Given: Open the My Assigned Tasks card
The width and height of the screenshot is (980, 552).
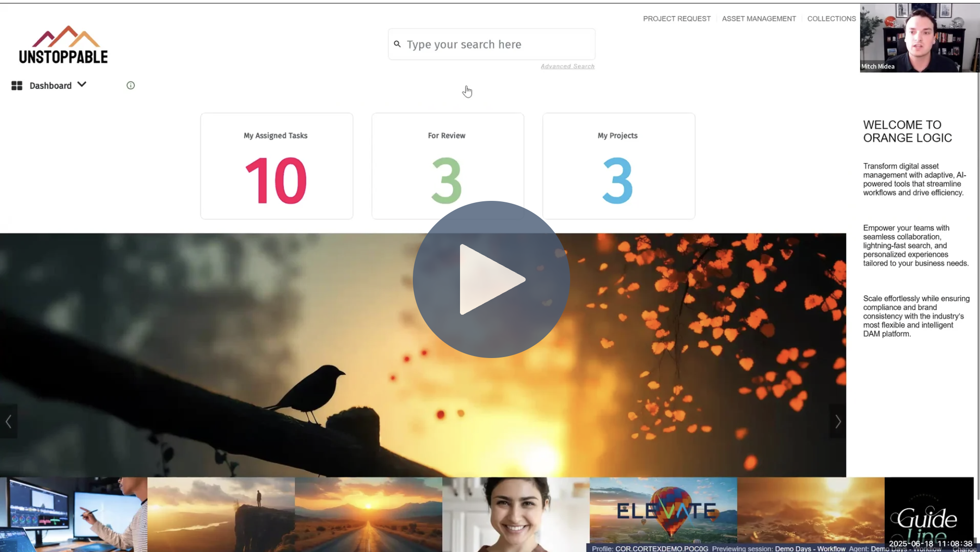Looking at the screenshot, I should pos(276,166).
